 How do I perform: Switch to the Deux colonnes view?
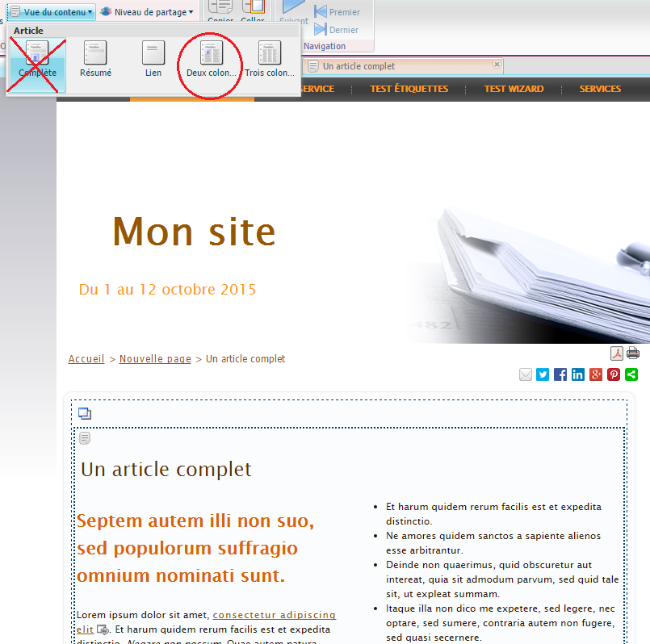point(211,59)
